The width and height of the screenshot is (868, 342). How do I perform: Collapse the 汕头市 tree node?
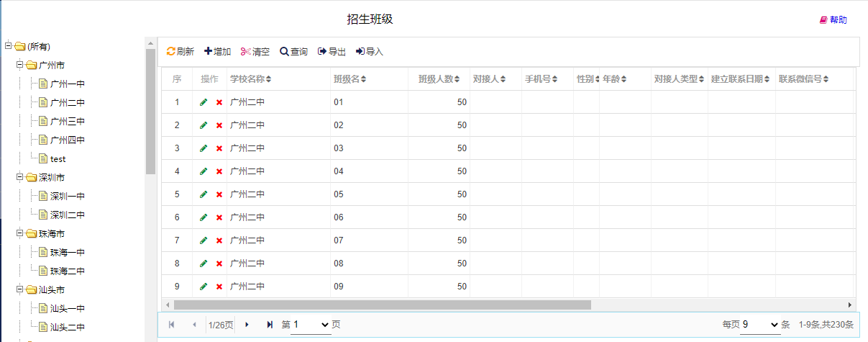click(19, 289)
